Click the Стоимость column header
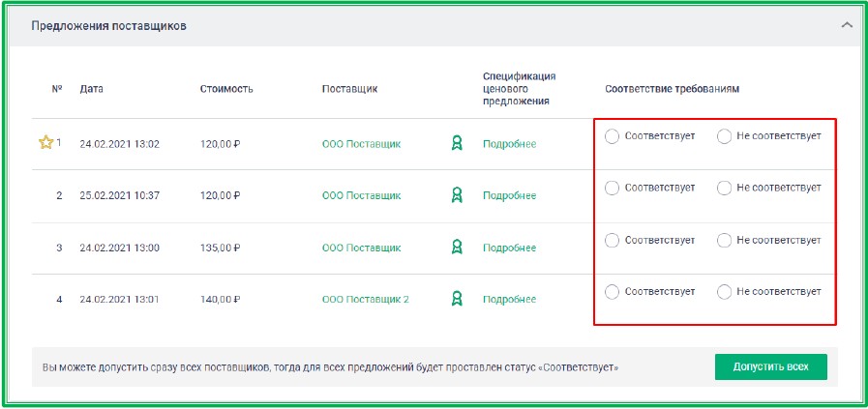Viewport: 868px width, 409px height. (226, 89)
